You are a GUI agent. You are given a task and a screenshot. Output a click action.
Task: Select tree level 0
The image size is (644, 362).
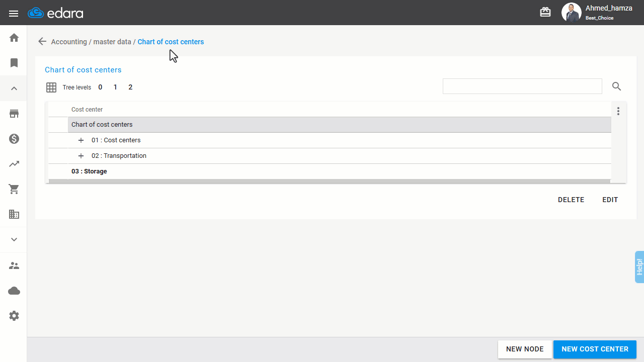point(100,87)
